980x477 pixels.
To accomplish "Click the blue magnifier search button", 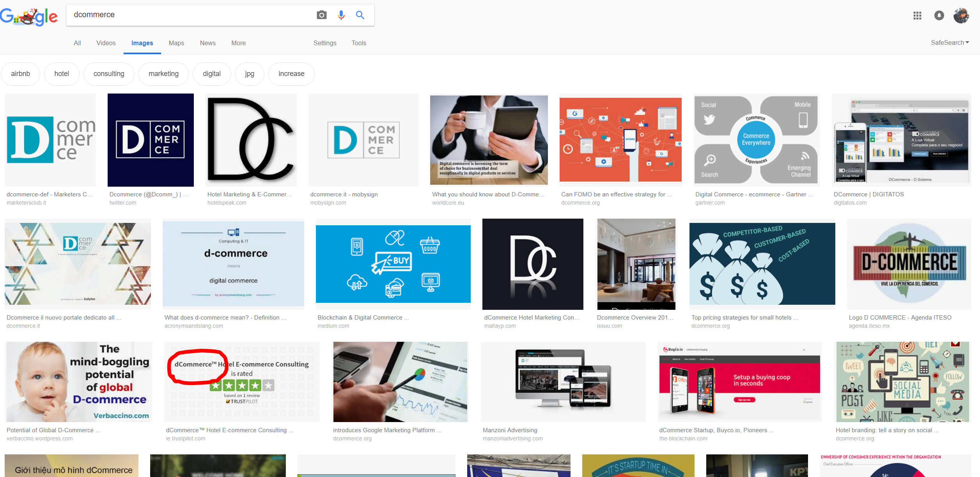I will coord(360,15).
